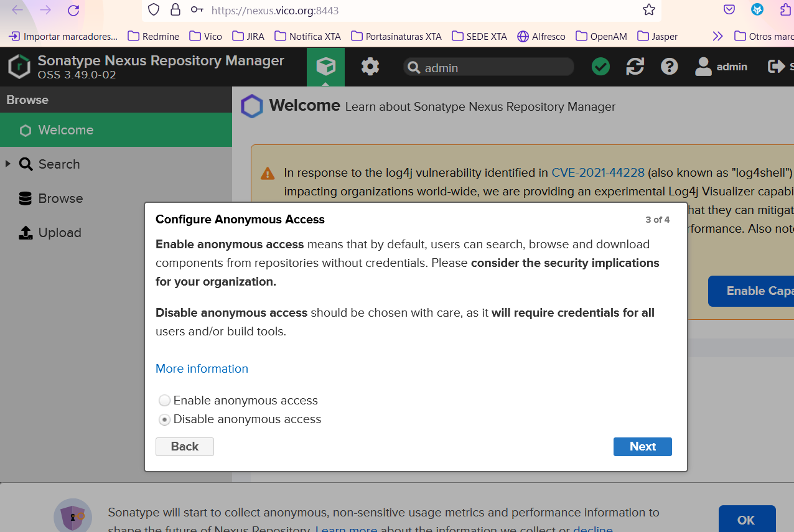Click the '3 of 4' step indicator text
This screenshot has height=532, width=794.
pos(658,220)
